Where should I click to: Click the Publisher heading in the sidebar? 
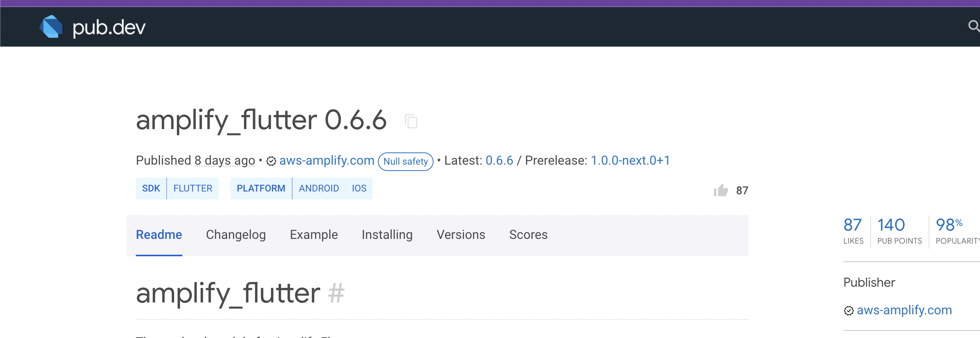(x=869, y=283)
